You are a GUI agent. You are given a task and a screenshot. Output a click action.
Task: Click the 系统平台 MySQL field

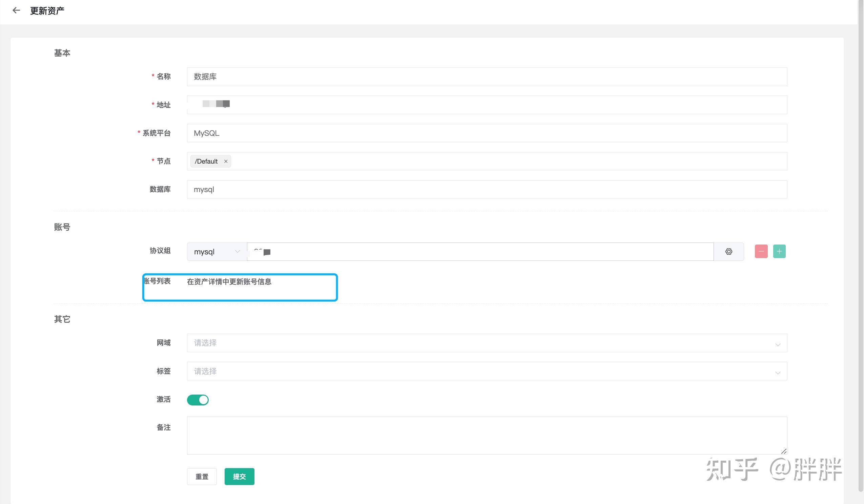[487, 133]
